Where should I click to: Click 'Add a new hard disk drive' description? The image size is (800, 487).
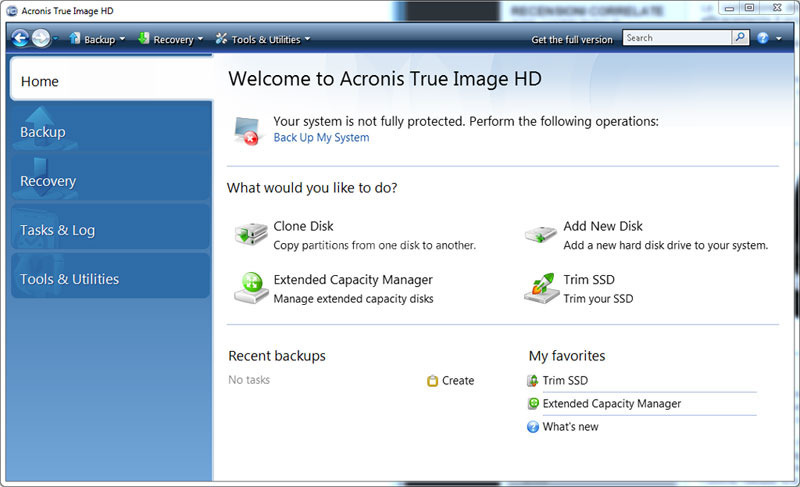coord(665,245)
